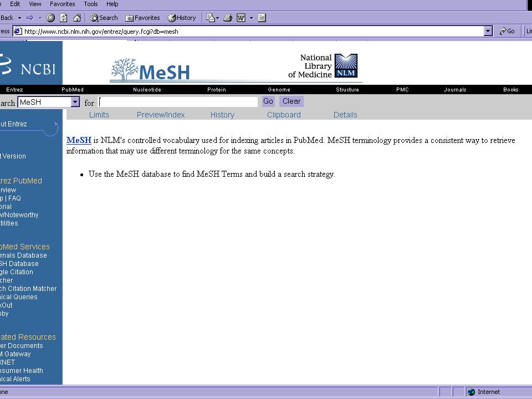Open PubMed in the black navigation bar
Screen dimensions: 532x399
pos(73,90)
